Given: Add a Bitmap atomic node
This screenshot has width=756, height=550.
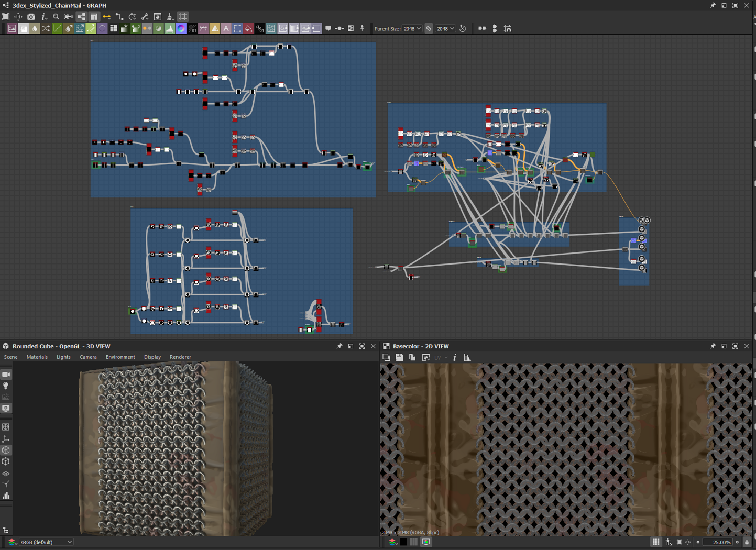Looking at the screenshot, I should (x=12, y=29).
